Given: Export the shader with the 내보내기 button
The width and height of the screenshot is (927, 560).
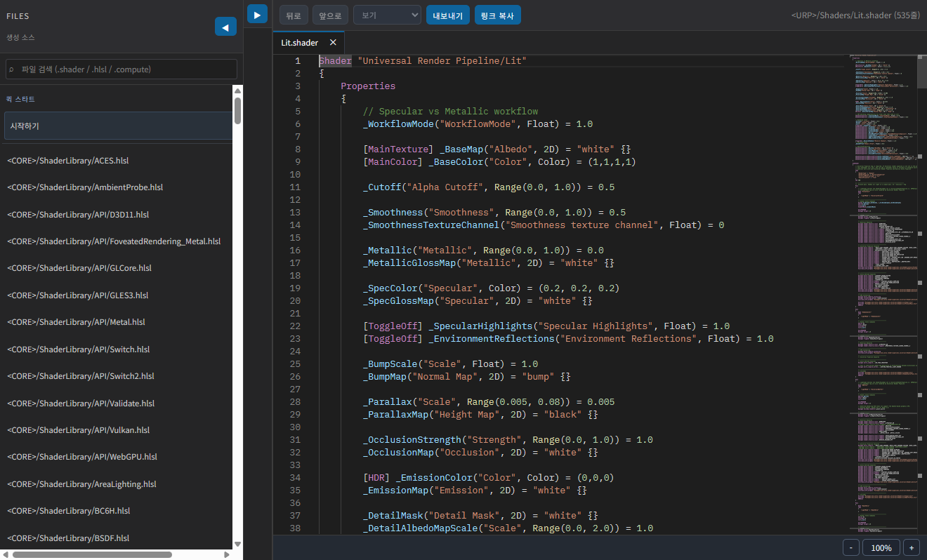Looking at the screenshot, I should (x=447, y=15).
